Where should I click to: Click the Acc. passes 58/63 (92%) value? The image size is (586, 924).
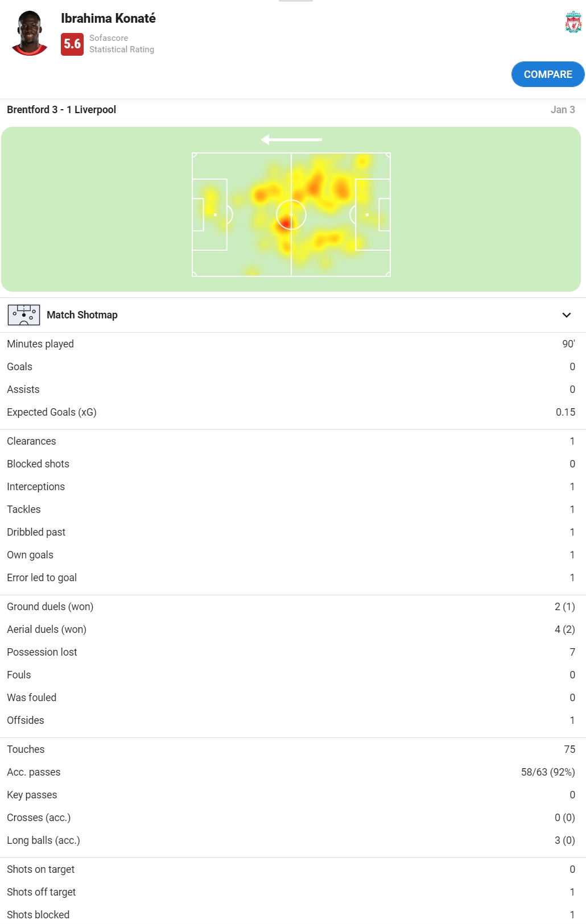click(548, 772)
